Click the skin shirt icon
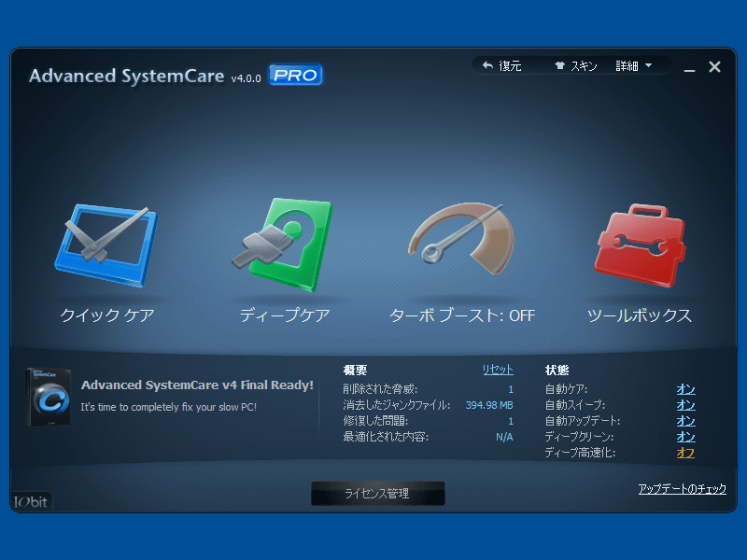Viewport: 747px width, 560px height. (559, 65)
